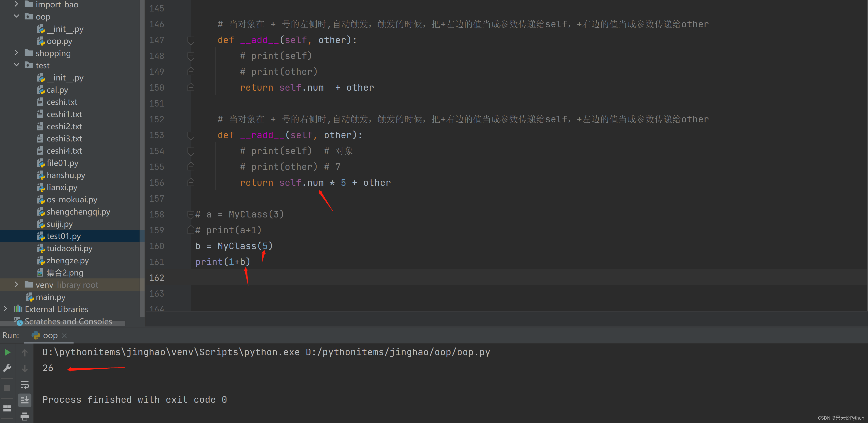Click the b = MyClass(5) line
The width and height of the screenshot is (868, 423).
(234, 246)
